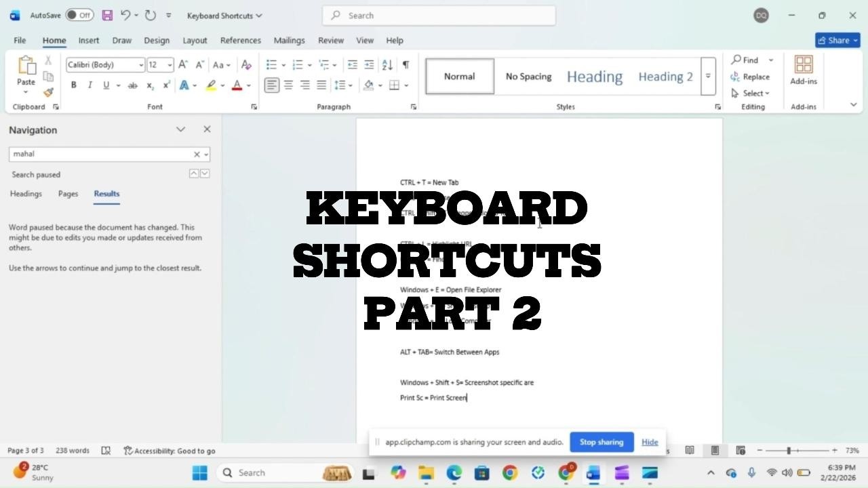Switch to the Pages navigation tab
This screenshot has width=868, height=488.
pos(68,194)
